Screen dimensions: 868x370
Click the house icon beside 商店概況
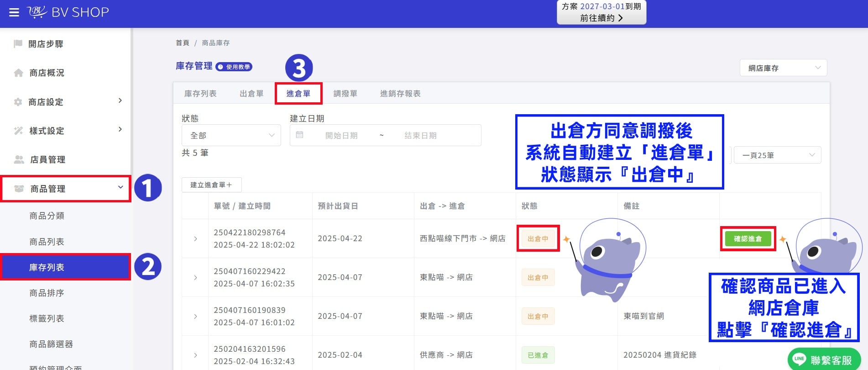[x=18, y=73]
